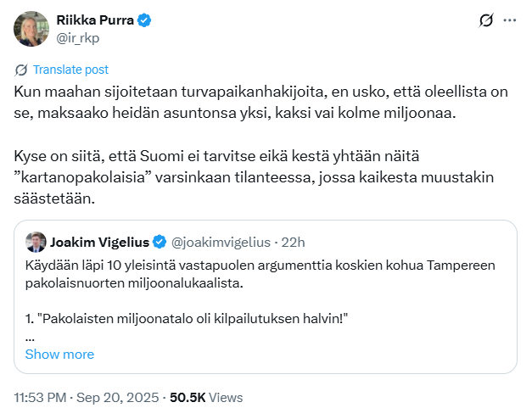Viewport: 532px width, 419px height.
Task: Open the three-dot more options menu
Action: point(509,20)
